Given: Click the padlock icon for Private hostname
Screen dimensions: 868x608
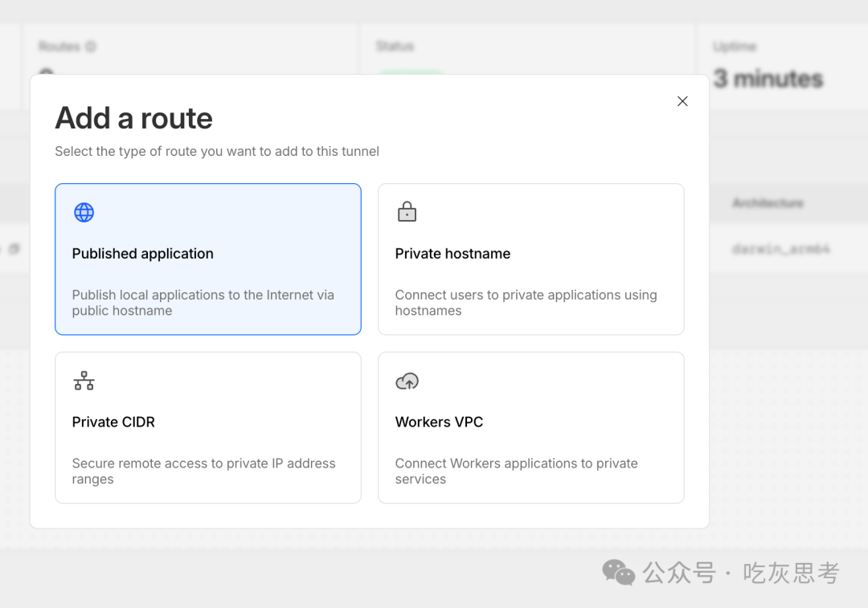Looking at the screenshot, I should click(407, 211).
